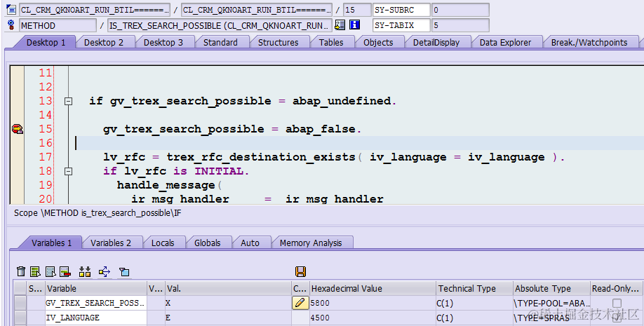The width and height of the screenshot is (644, 326).
Task: Click the filter funnel with blue box icon
Action: point(124,271)
